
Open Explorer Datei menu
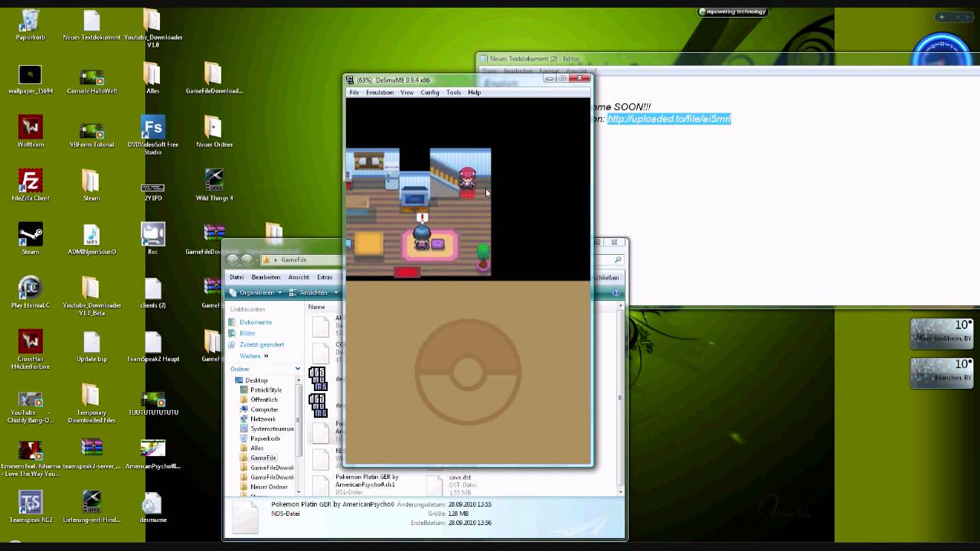click(x=237, y=277)
